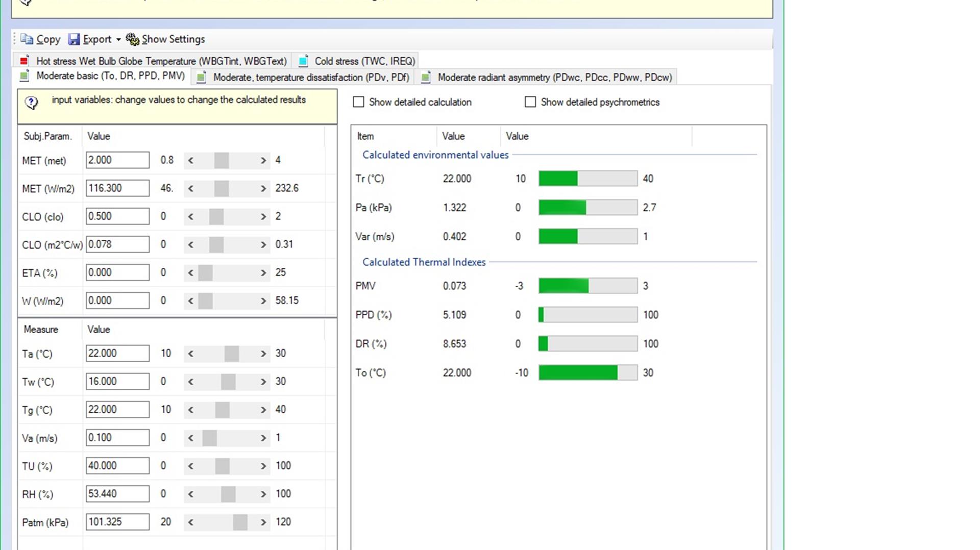Click the Measure column header

tap(41, 330)
